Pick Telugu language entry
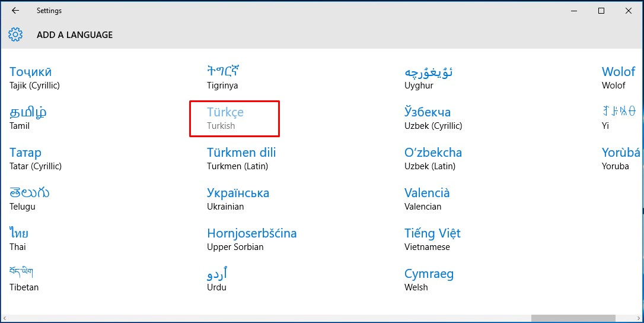Image resolution: width=644 pixels, height=323 pixels. click(29, 199)
